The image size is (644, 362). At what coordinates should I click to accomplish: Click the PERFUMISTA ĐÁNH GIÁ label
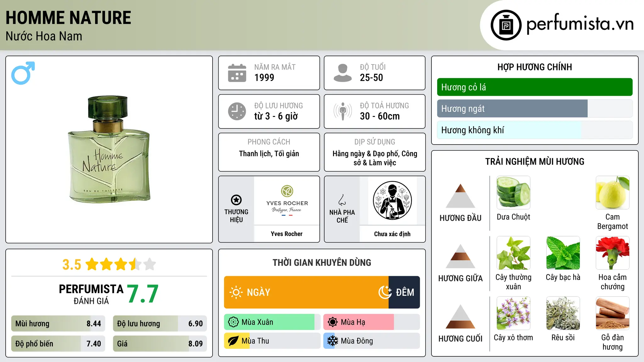91,294
